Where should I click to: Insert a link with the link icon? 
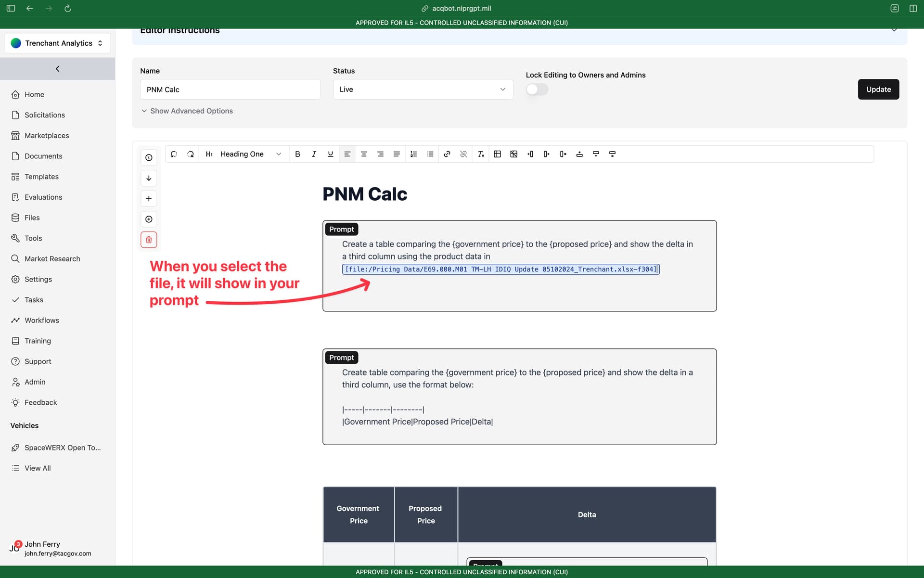(447, 154)
